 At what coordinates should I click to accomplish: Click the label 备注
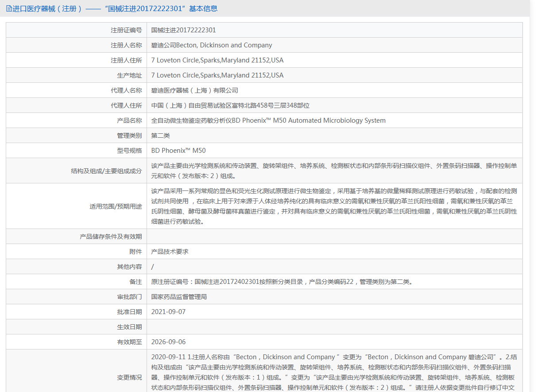click(135, 282)
